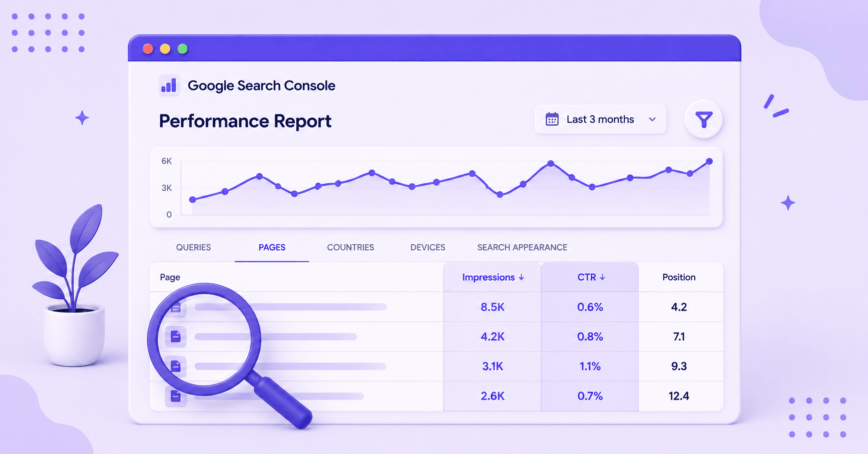Screen dimensions: 868x454
Task: Click the sort arrow beside Impressions
Action: [x=522, y=277]
